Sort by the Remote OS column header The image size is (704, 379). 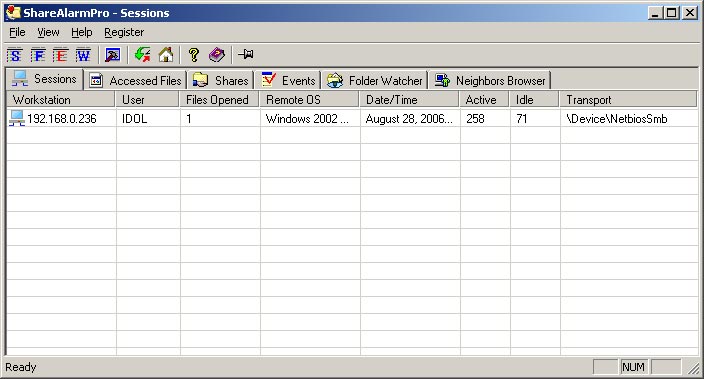coord(310,100)
